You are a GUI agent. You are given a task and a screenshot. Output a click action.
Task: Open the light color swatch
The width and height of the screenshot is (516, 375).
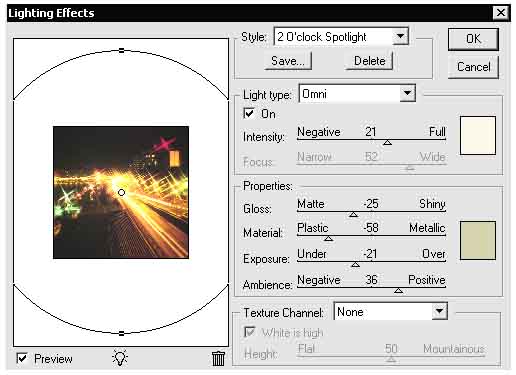pos(478,135)
